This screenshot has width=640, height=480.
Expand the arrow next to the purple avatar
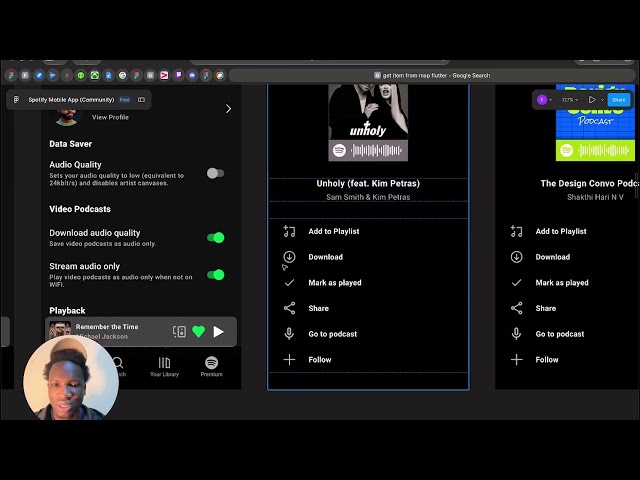click(551, 100)
